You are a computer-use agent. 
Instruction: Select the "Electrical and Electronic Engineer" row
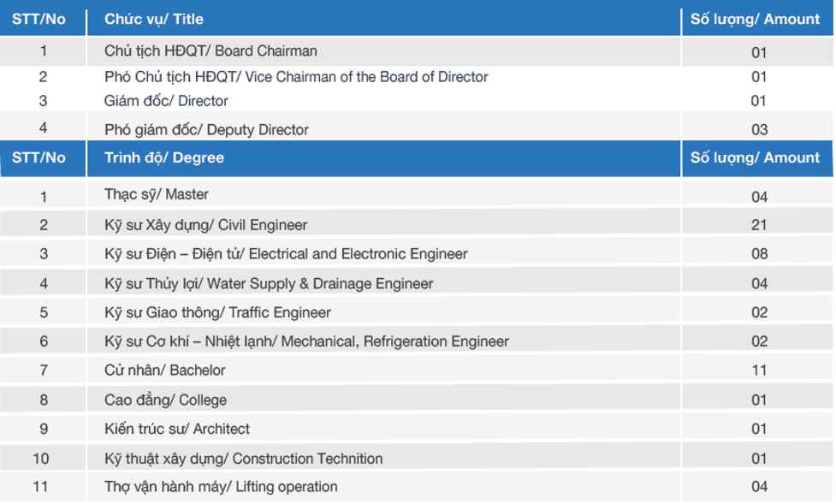pos(417,253)
